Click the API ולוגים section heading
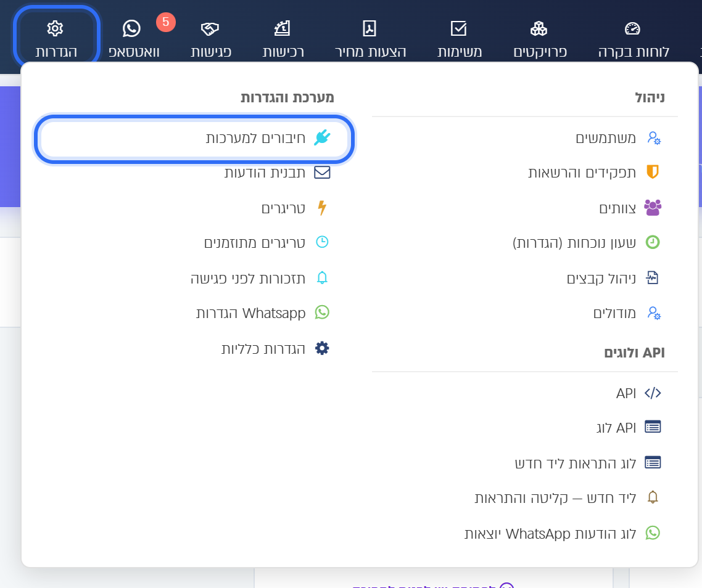This screenshot has width=702, height=588. [634, 353]
